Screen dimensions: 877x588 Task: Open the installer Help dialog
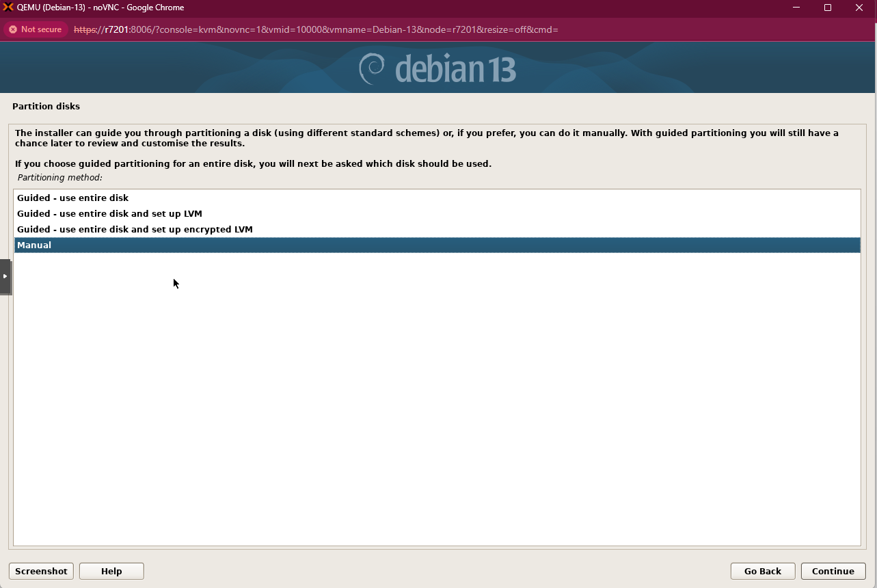pyautogui.click(x=111, y=571)
